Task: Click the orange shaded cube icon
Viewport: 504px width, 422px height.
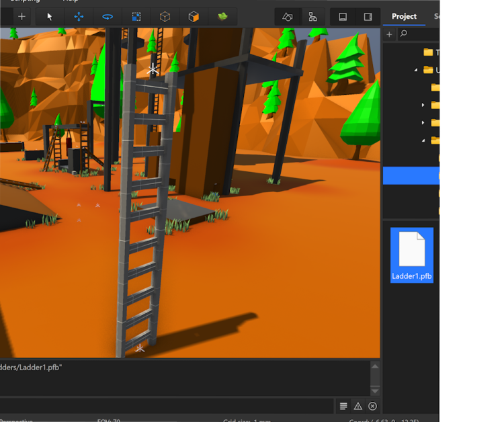Action: tap(194, 17)
